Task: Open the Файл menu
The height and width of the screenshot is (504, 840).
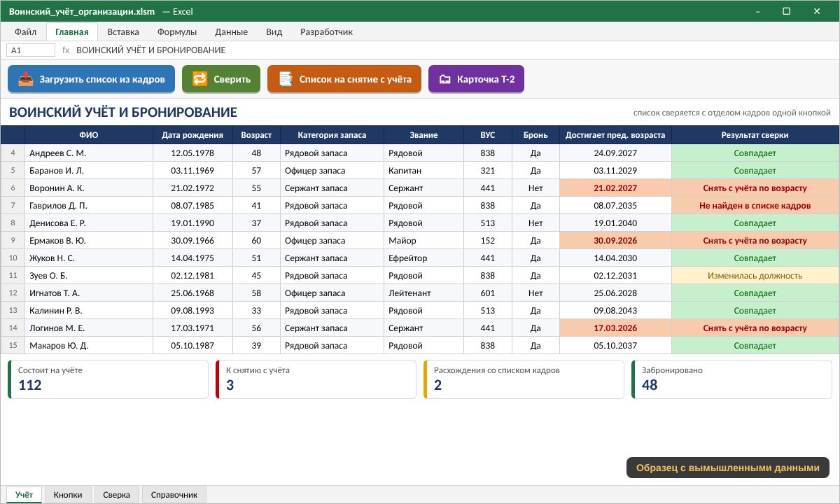Action: [25, 31]
